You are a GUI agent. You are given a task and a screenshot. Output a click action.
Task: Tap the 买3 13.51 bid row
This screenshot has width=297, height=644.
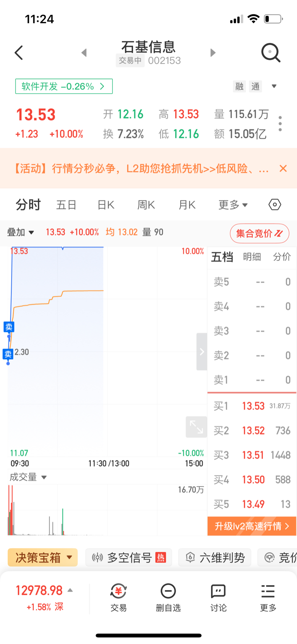(x=252, y=455)
